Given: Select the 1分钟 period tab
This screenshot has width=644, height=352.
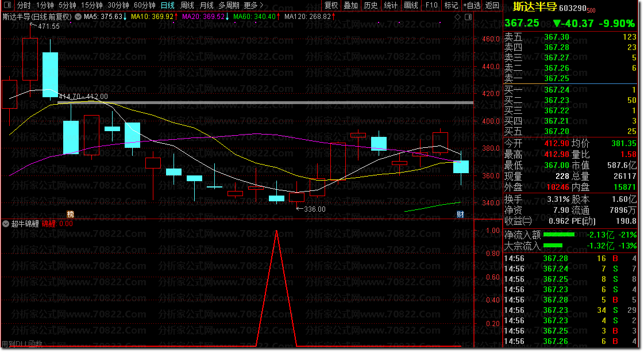Looking at the screenshot, I should (45, 5).
